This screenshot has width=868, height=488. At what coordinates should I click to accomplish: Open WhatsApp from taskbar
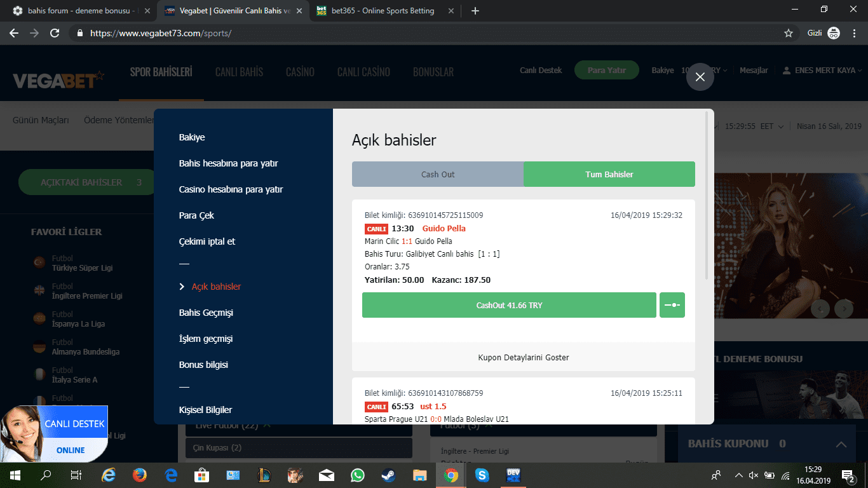tap(358, 475)
